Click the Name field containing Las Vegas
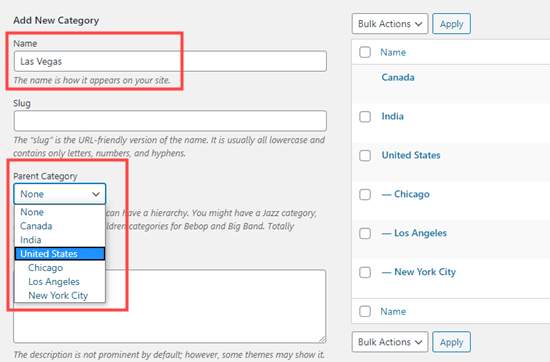This screenshot has height=362, width=550. tap(170, 61)
